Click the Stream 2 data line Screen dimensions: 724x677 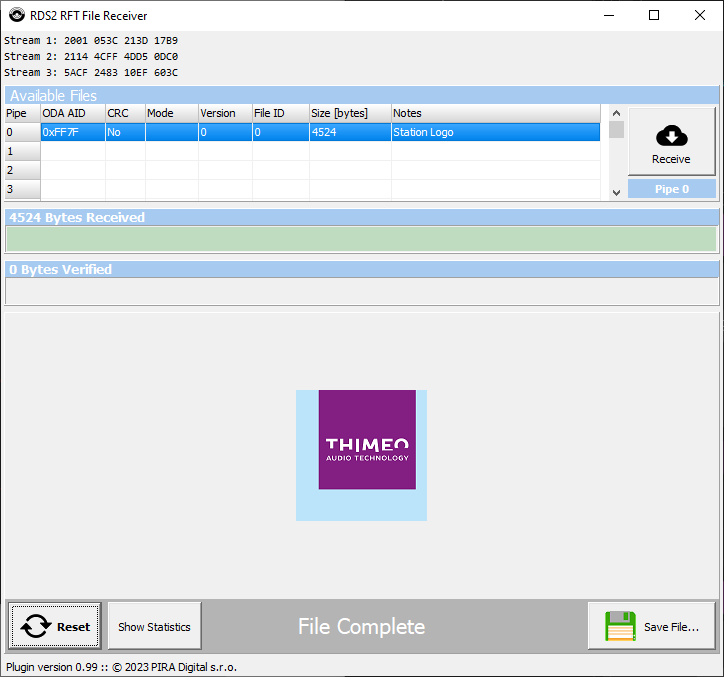pos(91,56)
